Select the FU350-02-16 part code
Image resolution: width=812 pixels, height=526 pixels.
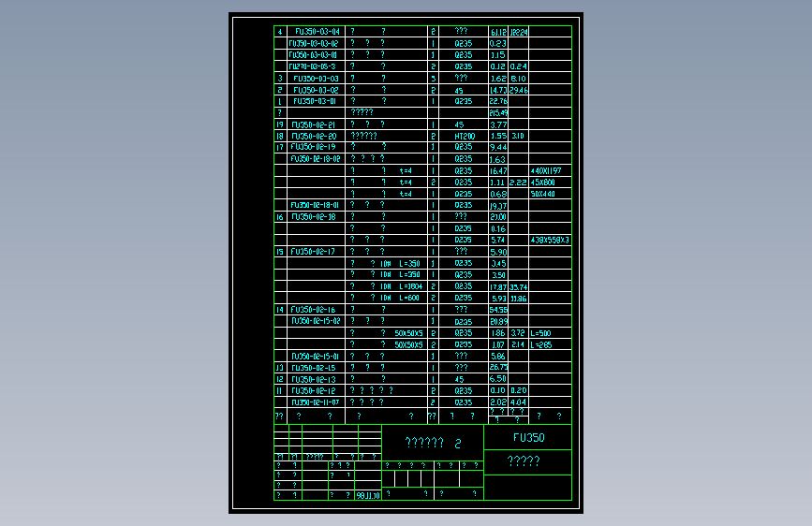click(x=313, y=310)
